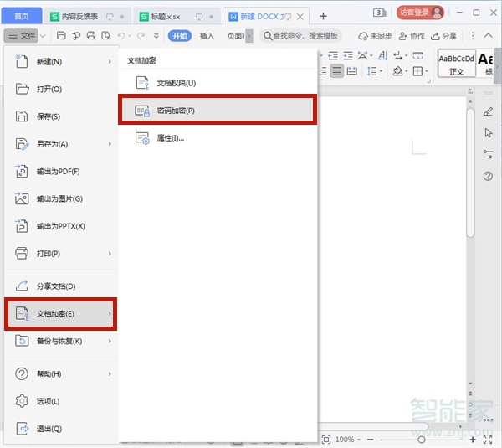Viewport: 502px width, 448px height.
Task: Expand the 新建(N) submenu arrow
Action: [x=110, y=61]
